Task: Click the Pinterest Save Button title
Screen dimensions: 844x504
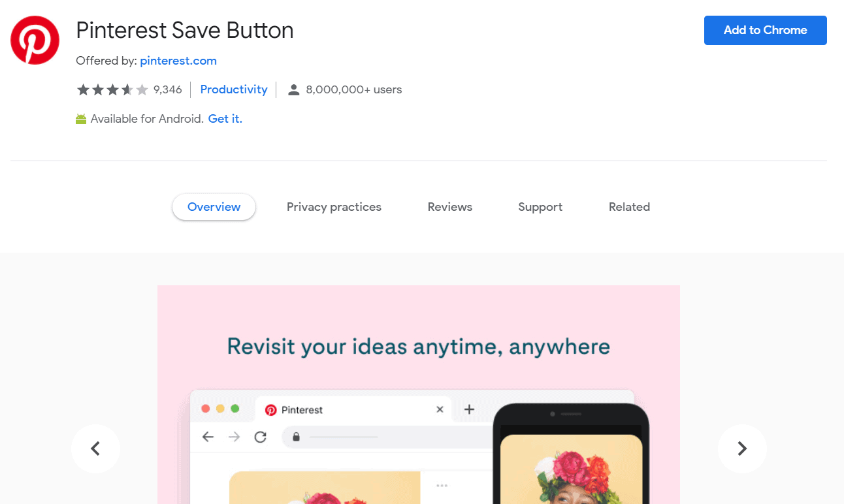Action: pyautogui.click(x=185, y=30)
